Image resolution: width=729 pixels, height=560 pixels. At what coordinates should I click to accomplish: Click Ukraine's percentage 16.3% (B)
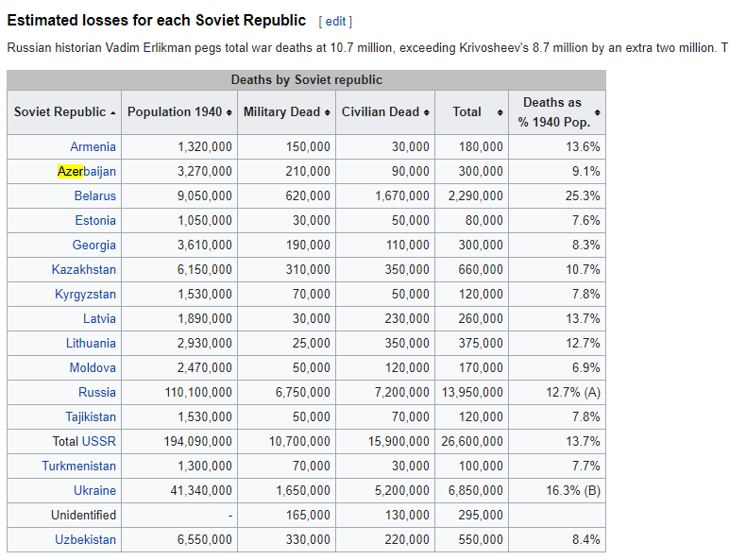tap(573, 491)
